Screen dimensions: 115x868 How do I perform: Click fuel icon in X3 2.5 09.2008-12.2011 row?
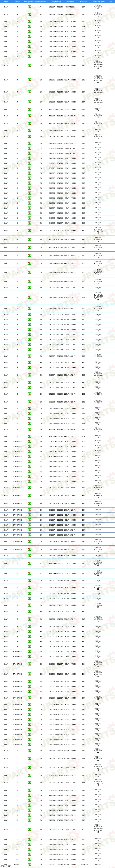30,810
